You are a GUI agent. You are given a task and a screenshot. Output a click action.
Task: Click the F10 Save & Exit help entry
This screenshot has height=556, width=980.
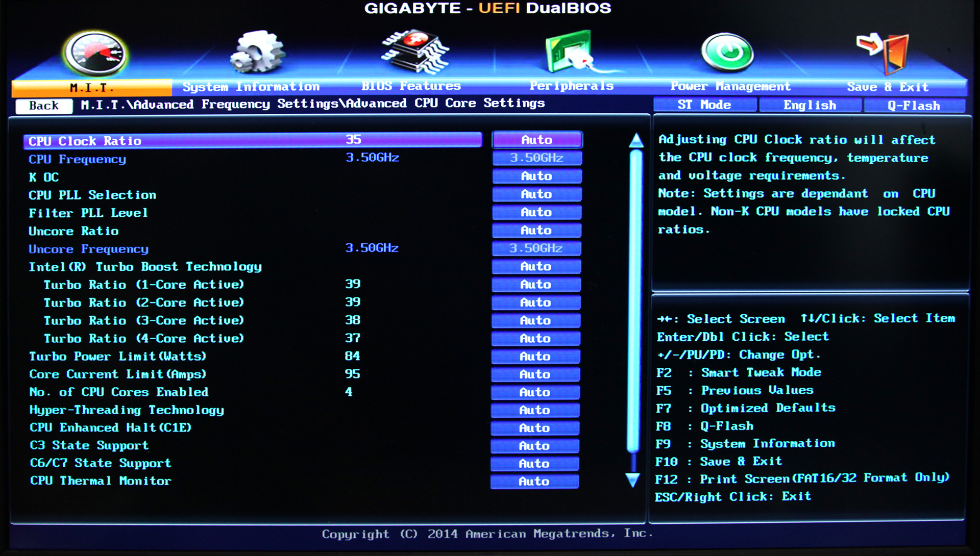[719, 462]
